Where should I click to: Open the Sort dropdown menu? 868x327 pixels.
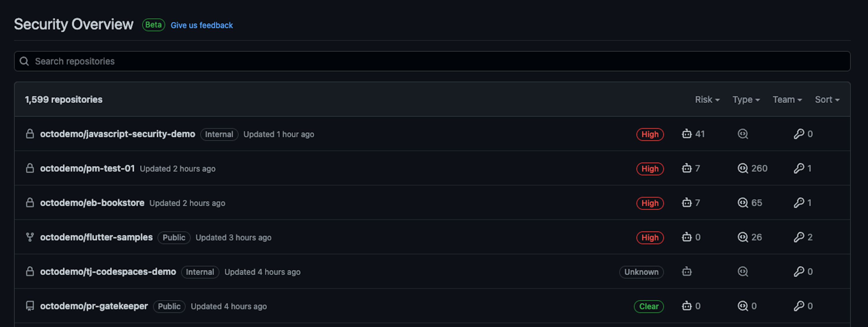[827, 100]
